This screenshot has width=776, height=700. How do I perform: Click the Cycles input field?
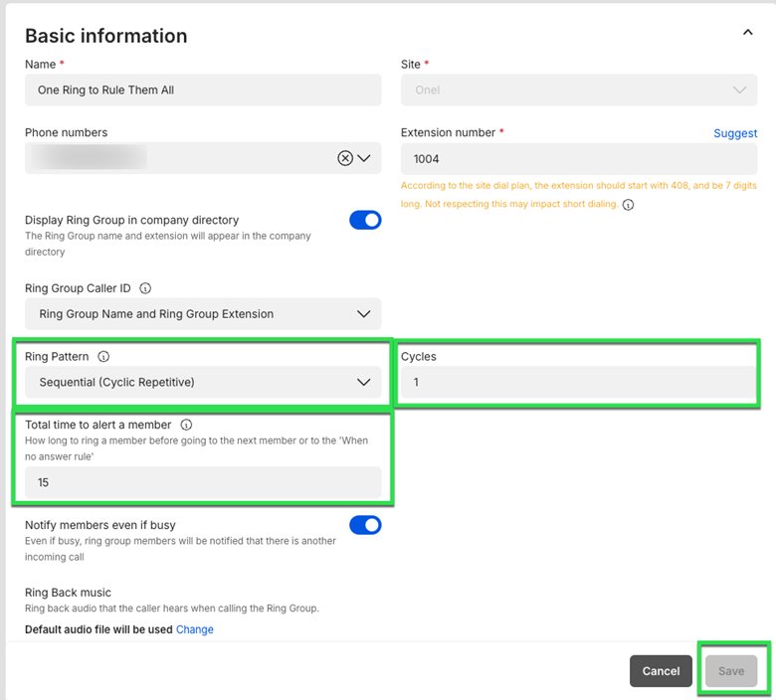pyautogui.click(x=578, y=382)
